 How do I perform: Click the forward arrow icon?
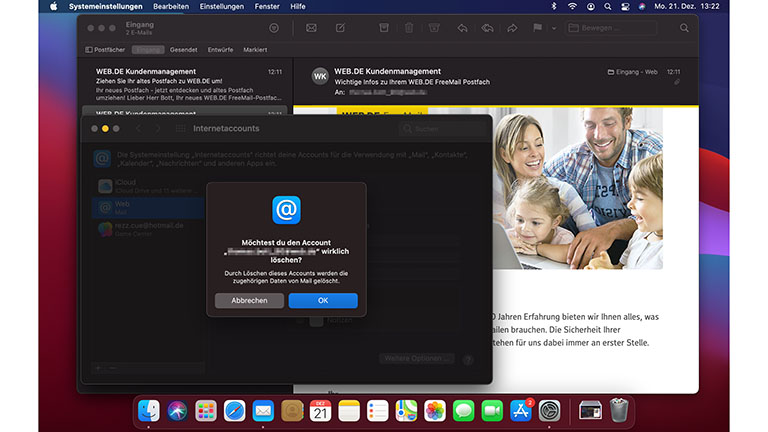[x=513, y=27]
